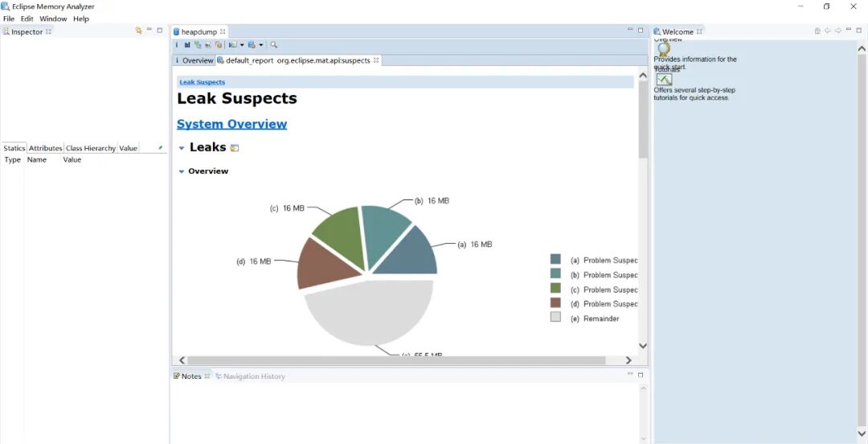Minimize the heapdump editor area

630,30
